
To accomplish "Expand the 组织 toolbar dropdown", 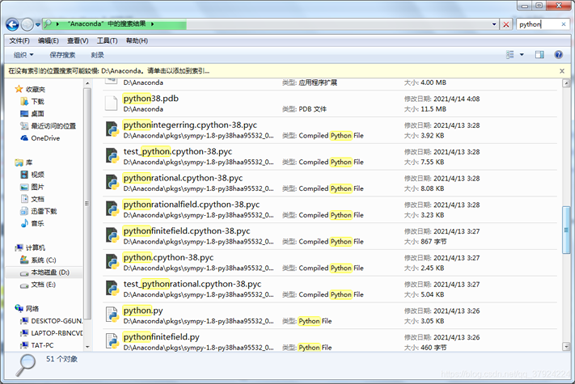I will pyautogui.click(x=23, y=55).
